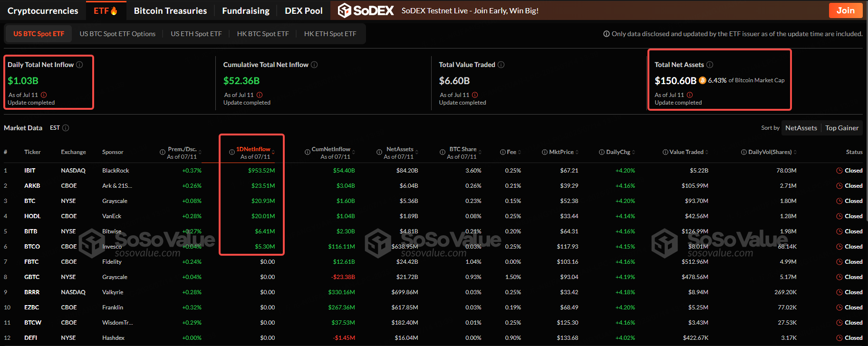Click the info icon before Fee header
Viewport: 868px width, 346px height.
[x=503, y=152]
